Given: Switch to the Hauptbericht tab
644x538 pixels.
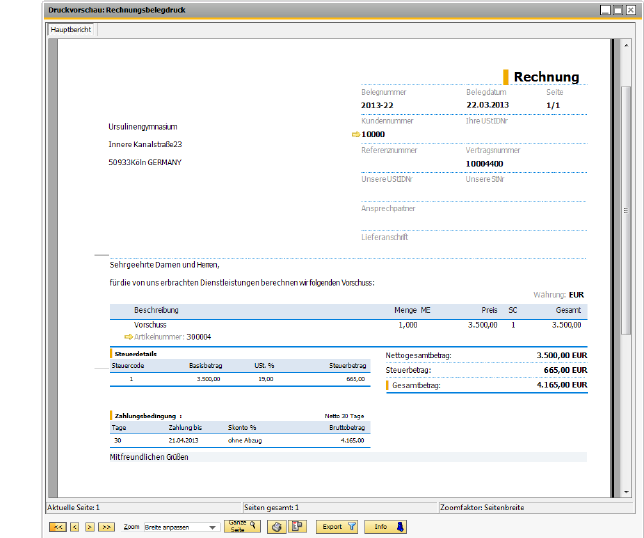Looking at the screenshot, I should point(71,30).
